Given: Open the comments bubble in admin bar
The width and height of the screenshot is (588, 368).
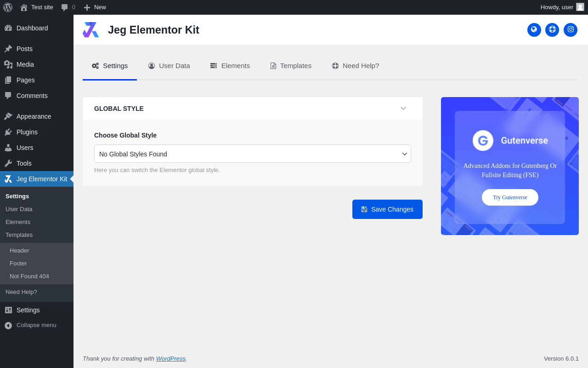Looking at the screenshot, I should [68, 7].
